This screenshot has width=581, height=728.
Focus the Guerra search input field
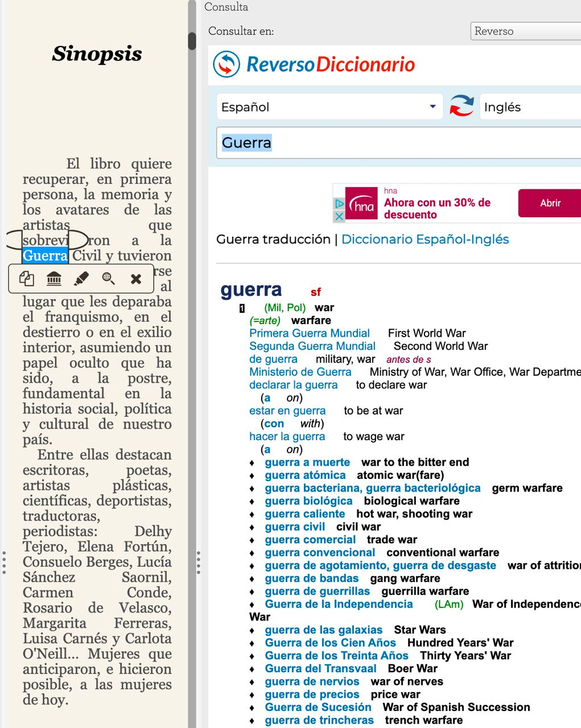pyautogui.click(x=399, y=143)
